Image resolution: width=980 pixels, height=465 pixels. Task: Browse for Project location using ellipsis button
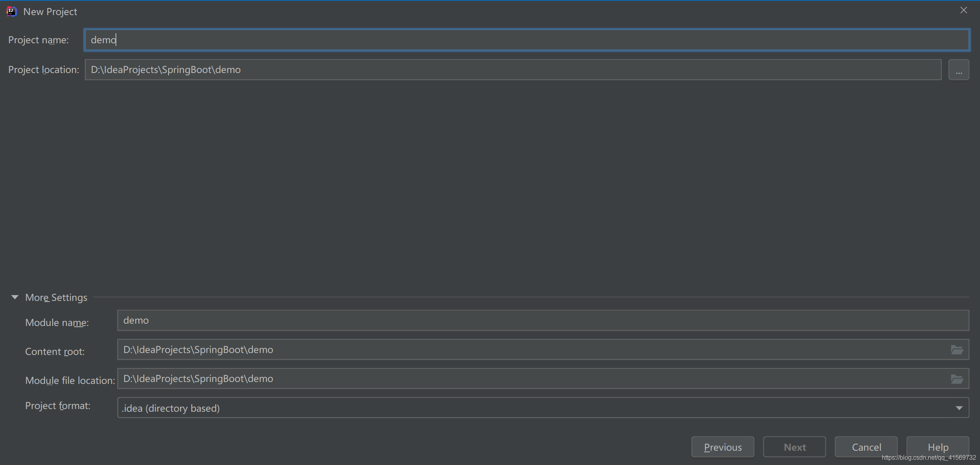958,70
